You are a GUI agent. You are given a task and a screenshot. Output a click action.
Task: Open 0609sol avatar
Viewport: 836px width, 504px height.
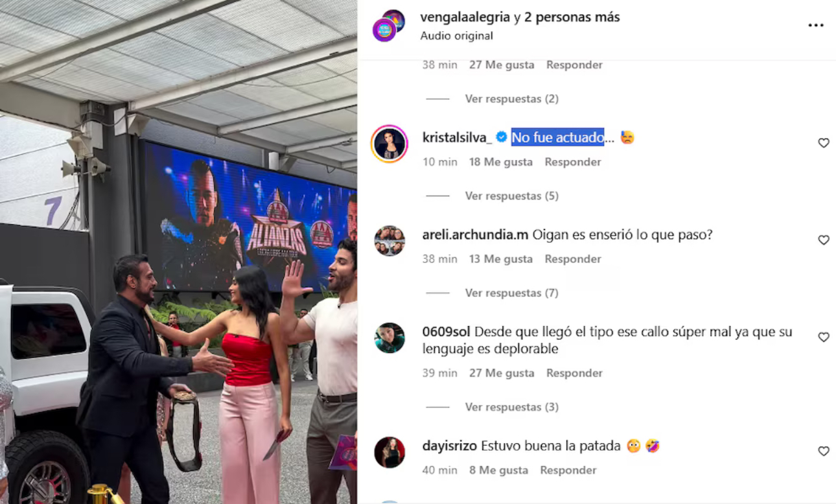[389, 338]
